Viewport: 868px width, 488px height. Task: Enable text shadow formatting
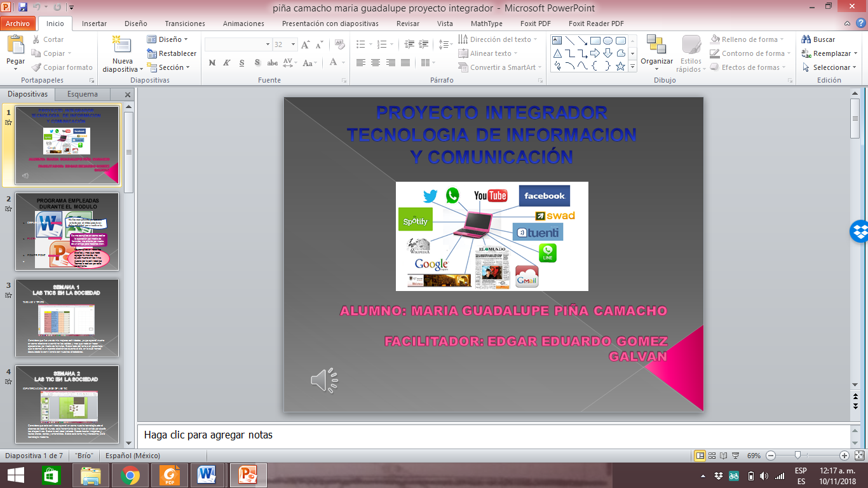click(257, 64)
